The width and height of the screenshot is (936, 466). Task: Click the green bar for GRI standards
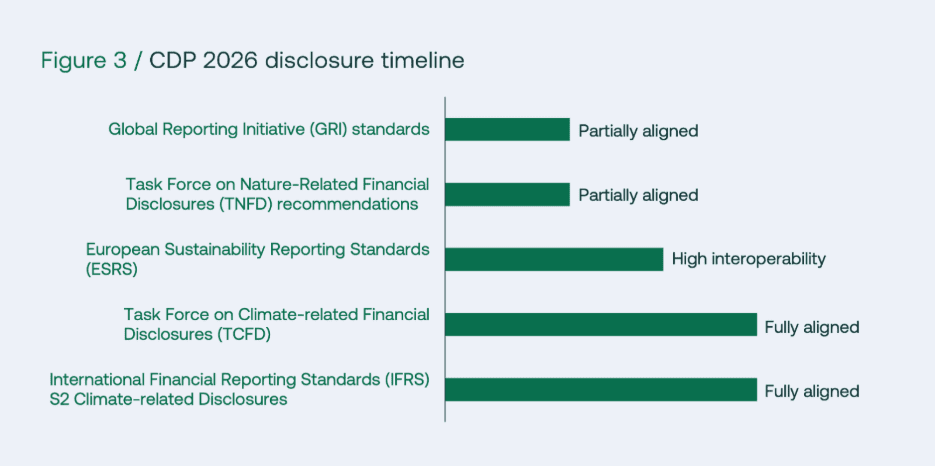tap(507, 129)
